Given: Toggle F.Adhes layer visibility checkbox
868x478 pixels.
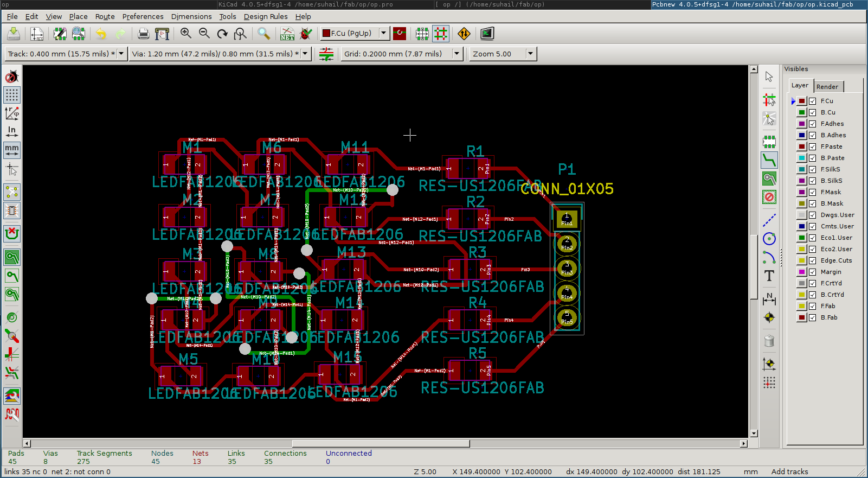Looking at the screenshot, I should (812, 124).
